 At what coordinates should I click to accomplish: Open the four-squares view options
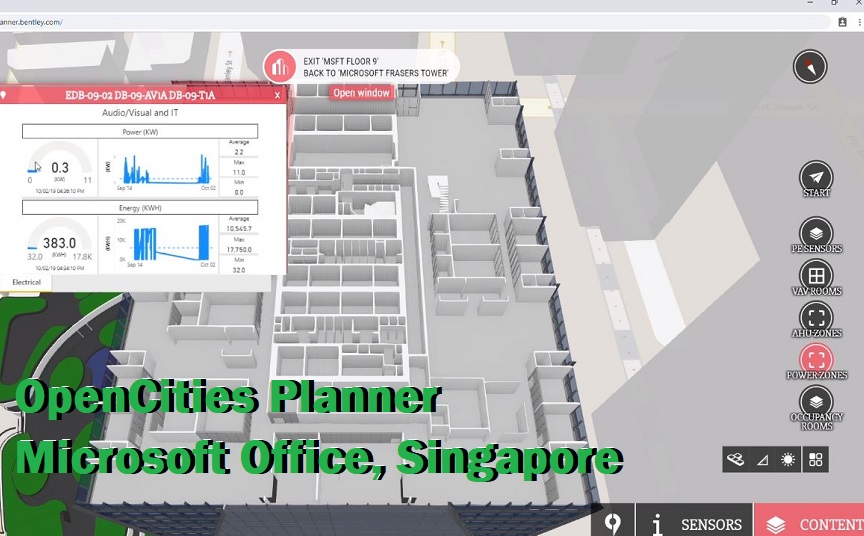coord(816,459)
